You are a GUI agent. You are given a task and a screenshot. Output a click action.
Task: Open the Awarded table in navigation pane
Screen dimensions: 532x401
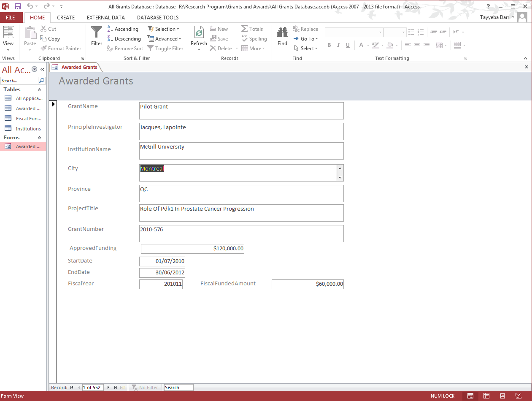coord(23,108)
